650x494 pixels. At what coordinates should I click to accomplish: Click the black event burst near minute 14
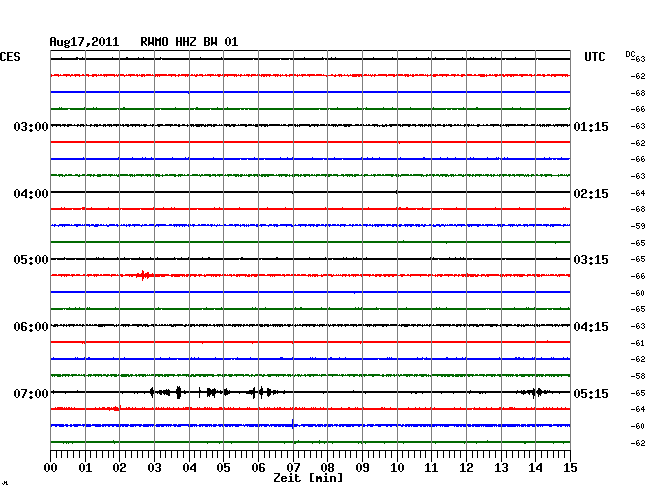[x=536, y=392]
